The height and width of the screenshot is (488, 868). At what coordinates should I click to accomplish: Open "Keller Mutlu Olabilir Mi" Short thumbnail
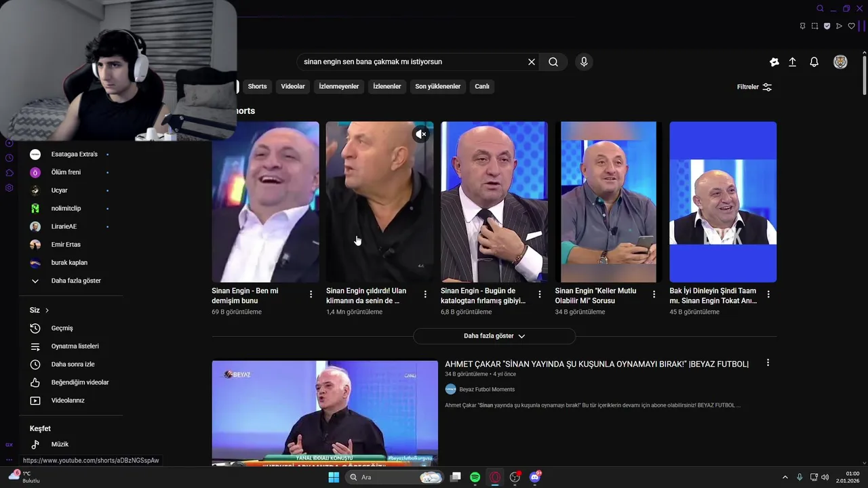[x=608, y=202]
